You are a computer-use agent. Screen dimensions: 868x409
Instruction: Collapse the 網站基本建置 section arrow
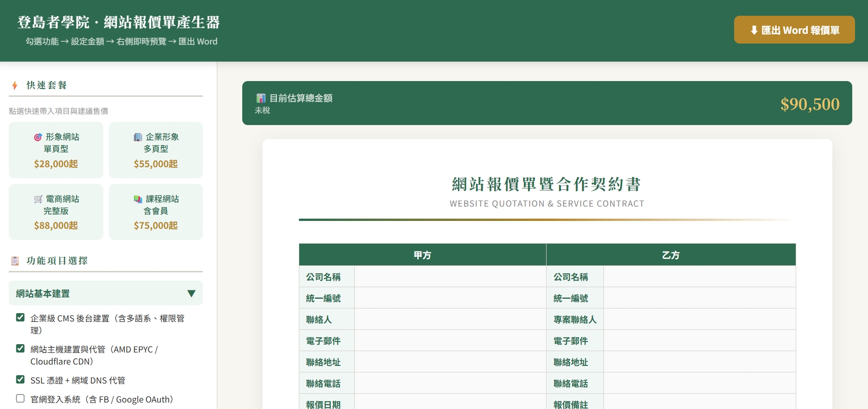(x=191, y=293)
